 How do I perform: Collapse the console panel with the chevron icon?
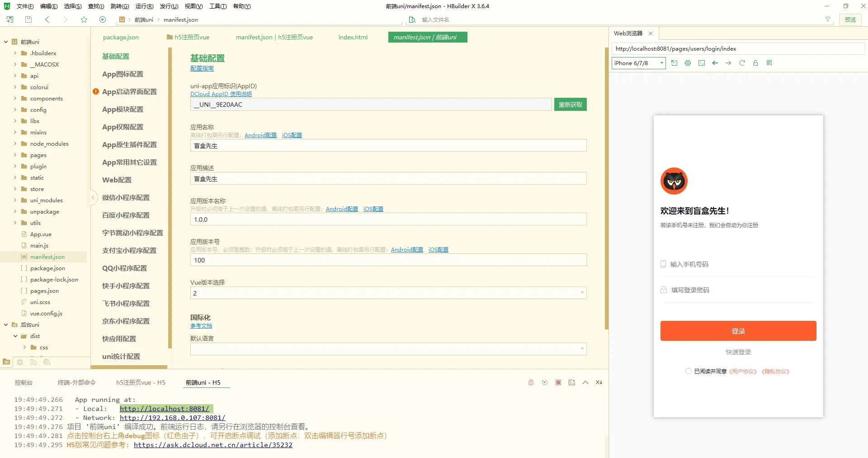click(585, 382)
